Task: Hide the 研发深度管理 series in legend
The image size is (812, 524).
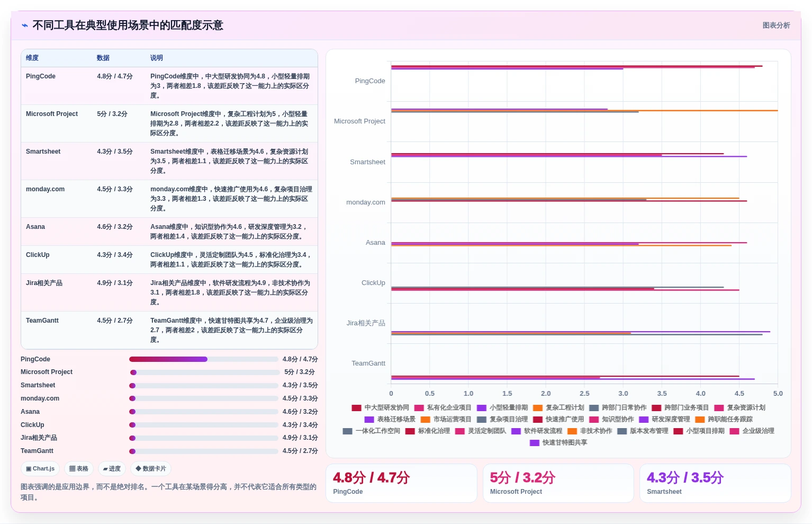Action: (x=664, y=420)
